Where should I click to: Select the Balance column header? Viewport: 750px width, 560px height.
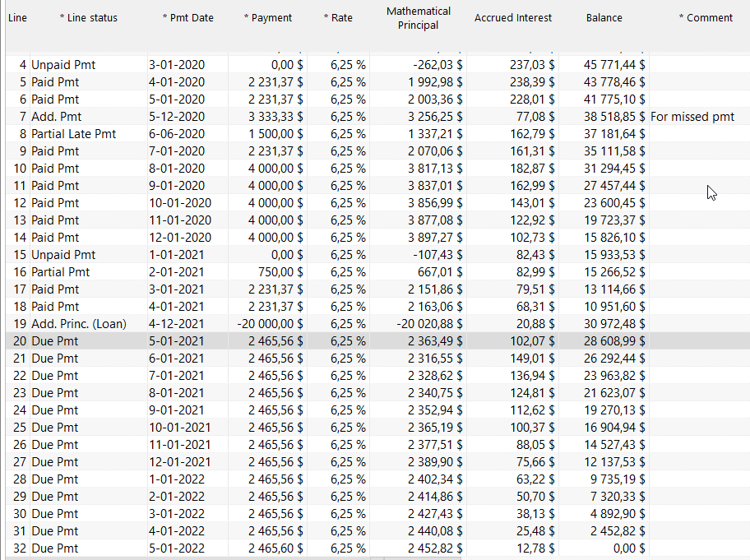(x=604, y=18)
